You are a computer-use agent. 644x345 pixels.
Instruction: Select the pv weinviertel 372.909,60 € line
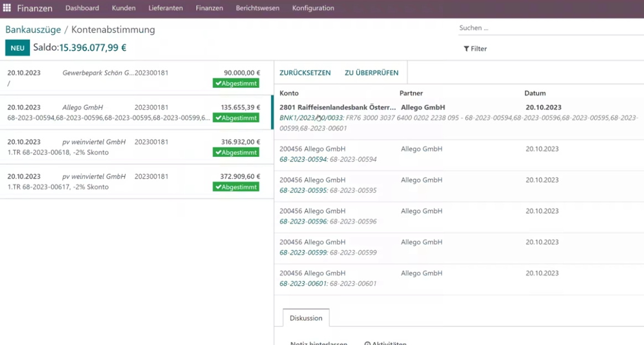tap(136, 181)
